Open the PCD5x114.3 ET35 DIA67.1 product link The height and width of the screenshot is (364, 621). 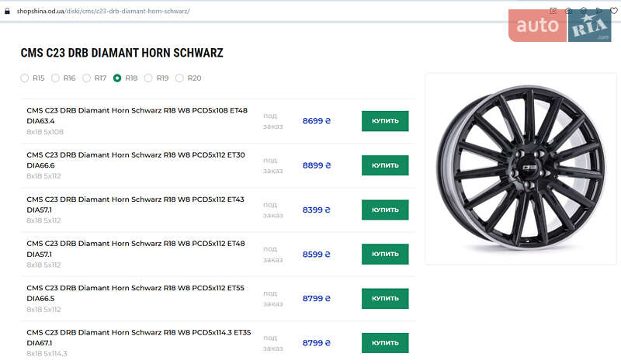point(139,338)
